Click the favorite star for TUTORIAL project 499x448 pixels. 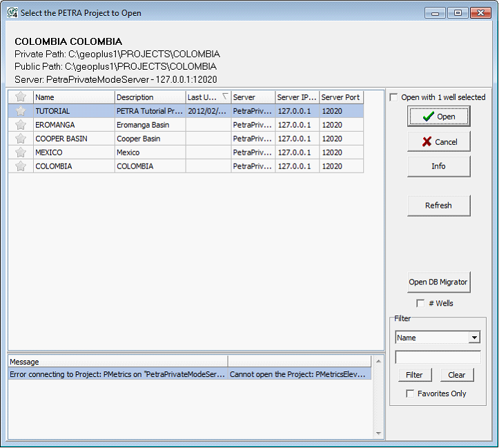click(21, 111)
